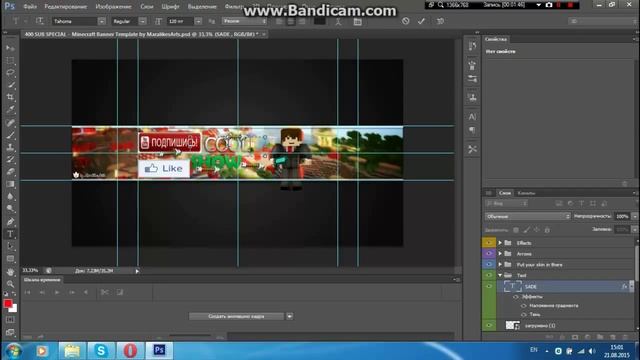640x360 pixels.
Task: Click the foreground red color swatch
Action: pos(7,303)
